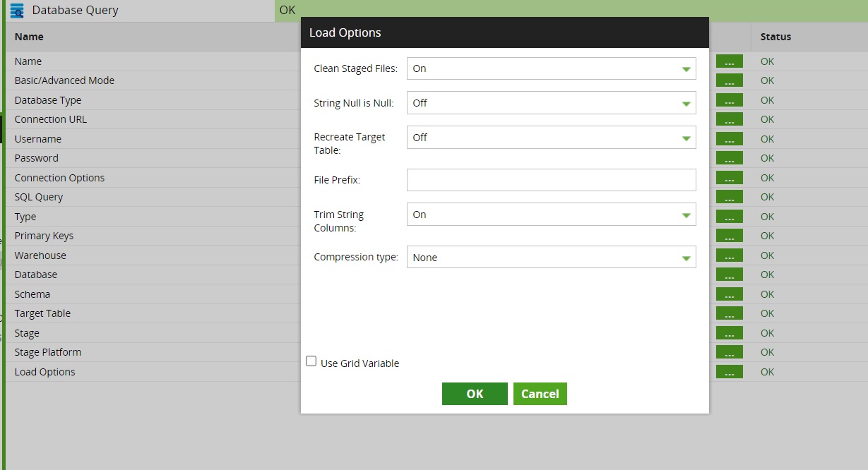Click the Username property's green ellipsis icon
Screen dimensions: 868x470
click(730, 138)
